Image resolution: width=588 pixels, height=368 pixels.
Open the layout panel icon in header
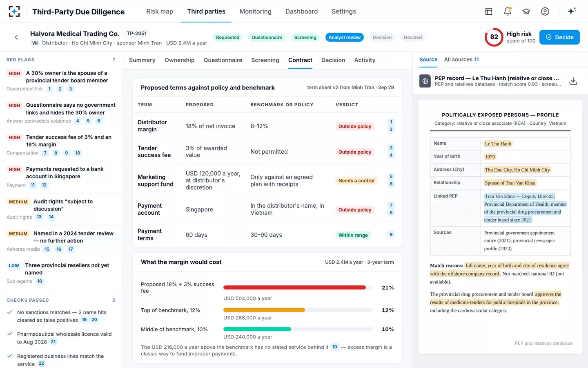[489, 11]
